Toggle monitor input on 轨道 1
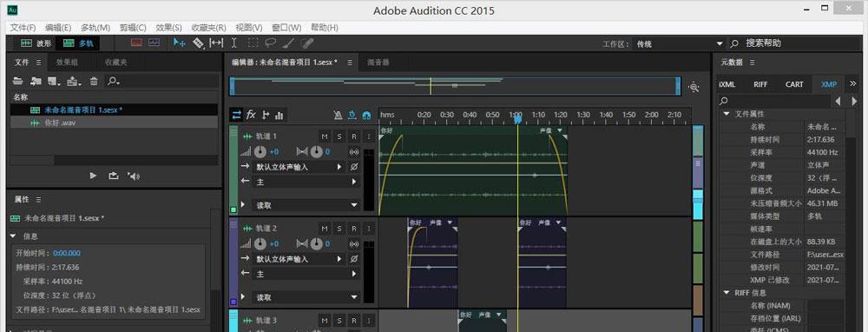 [x=368, y=136]
